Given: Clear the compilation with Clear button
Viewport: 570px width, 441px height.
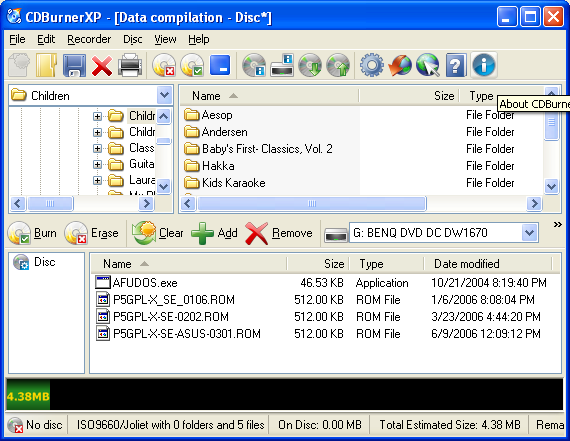Looking at the screenshot, I should [x=157, y=233].
